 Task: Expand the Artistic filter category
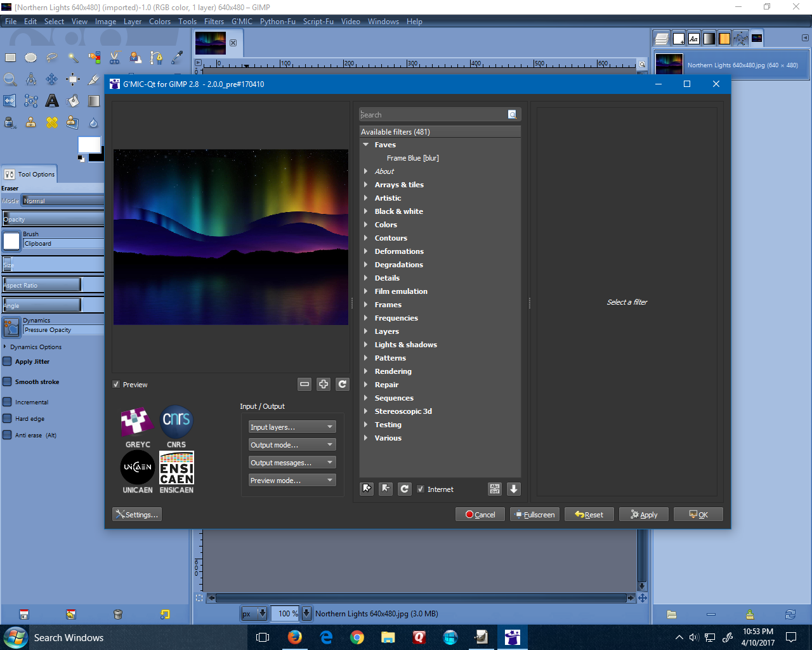pyautogui.click(x=366, y=198)
